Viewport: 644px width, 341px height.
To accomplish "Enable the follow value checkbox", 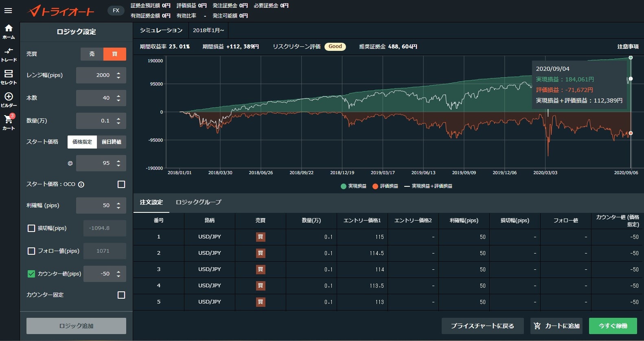I will coord(31,251).
